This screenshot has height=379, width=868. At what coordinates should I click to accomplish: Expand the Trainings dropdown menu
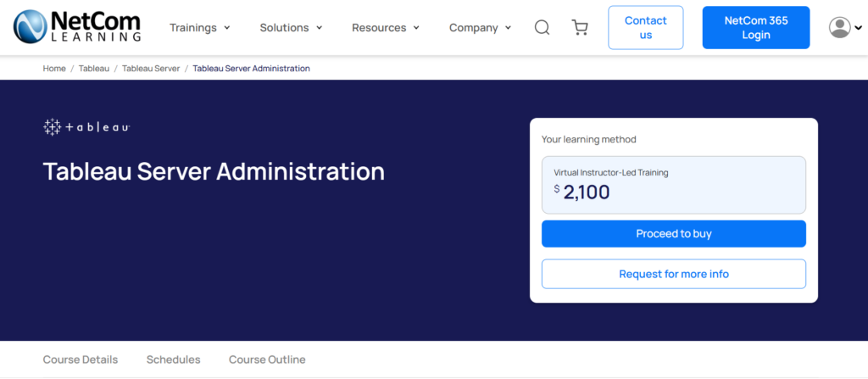[200, 27]
